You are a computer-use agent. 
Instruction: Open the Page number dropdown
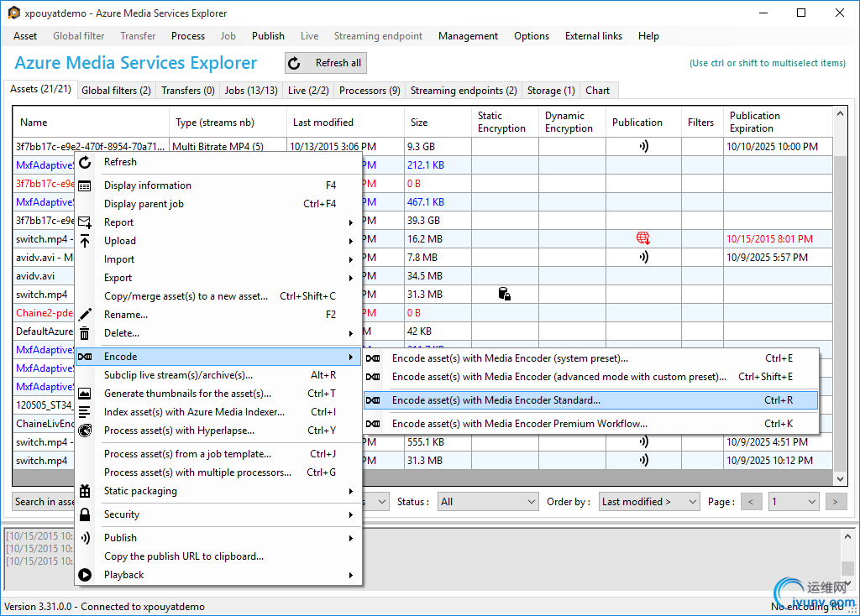point(794,502)
